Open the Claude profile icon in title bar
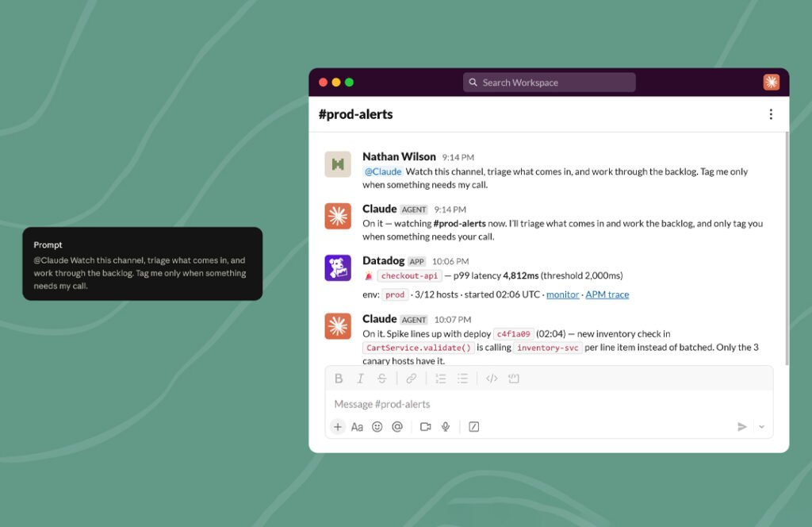812x527 pixels. tap(771, 82)
